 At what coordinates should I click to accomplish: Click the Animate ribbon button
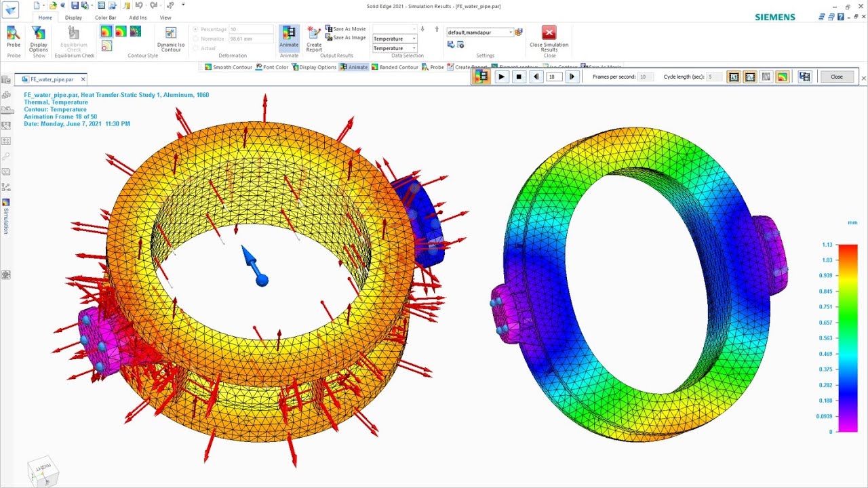click(x=289, y=38)
